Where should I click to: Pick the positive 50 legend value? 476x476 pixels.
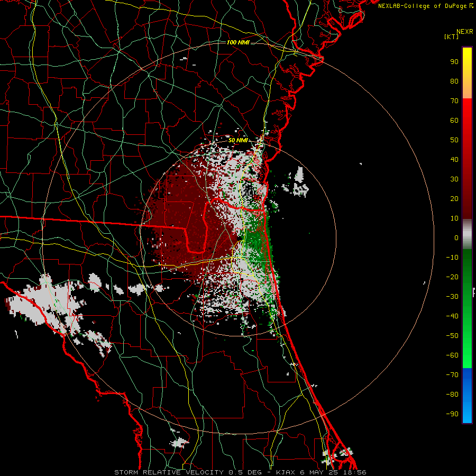click(454, 140)
